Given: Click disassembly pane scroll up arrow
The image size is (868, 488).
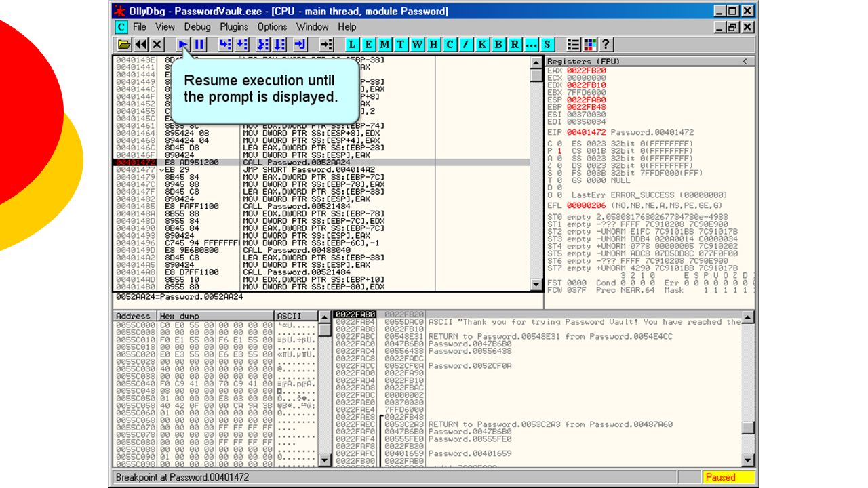Looking at the screenshot, I should 536,62.
